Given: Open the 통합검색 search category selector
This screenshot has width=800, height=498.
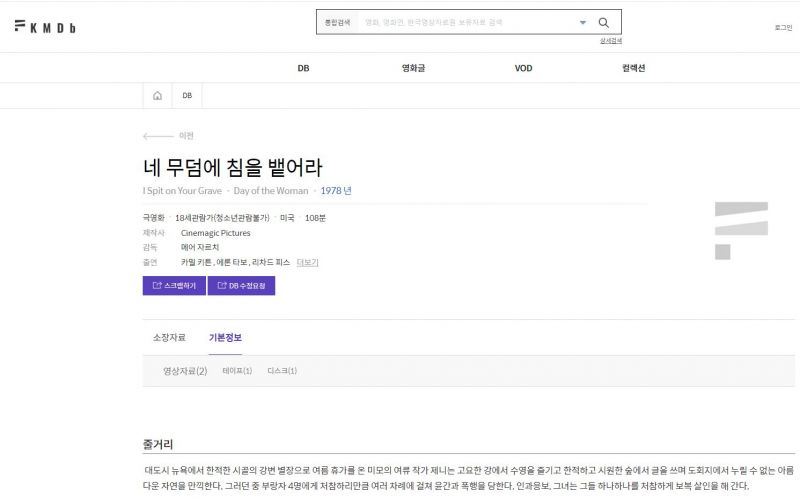Looking at the screenshot, I should click(x=337, y=22).
